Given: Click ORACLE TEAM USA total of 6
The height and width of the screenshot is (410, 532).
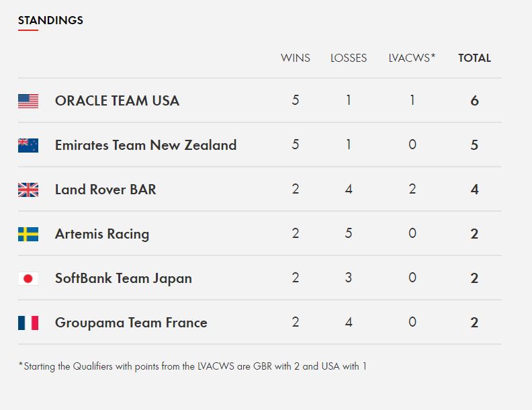Looking at the screenshot, I should pos(474,101).
